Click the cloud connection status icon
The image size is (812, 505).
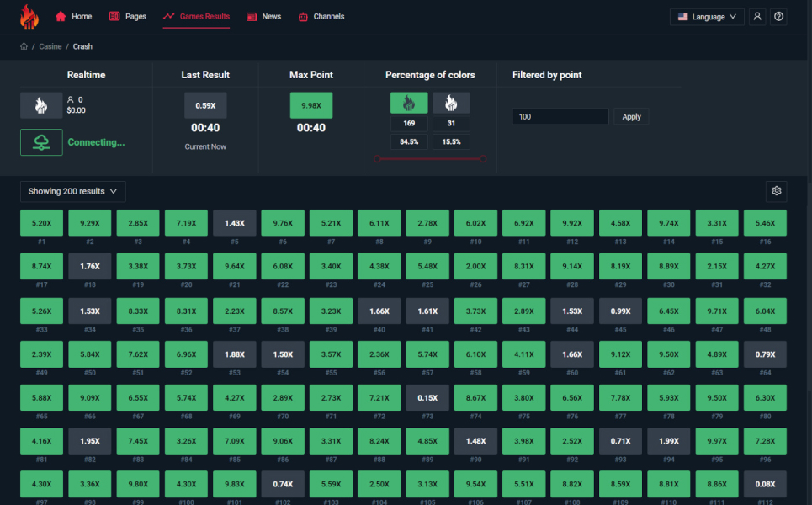tap(41, 142)
